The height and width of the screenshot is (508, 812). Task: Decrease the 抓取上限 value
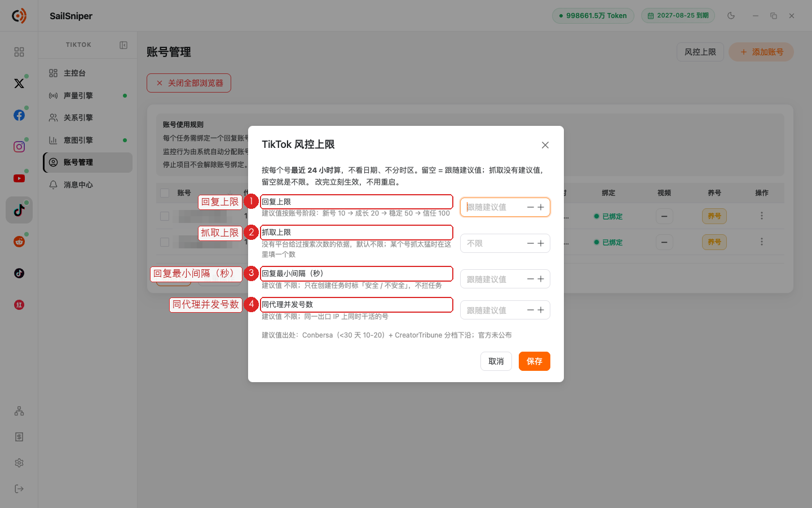click(531, 243)
